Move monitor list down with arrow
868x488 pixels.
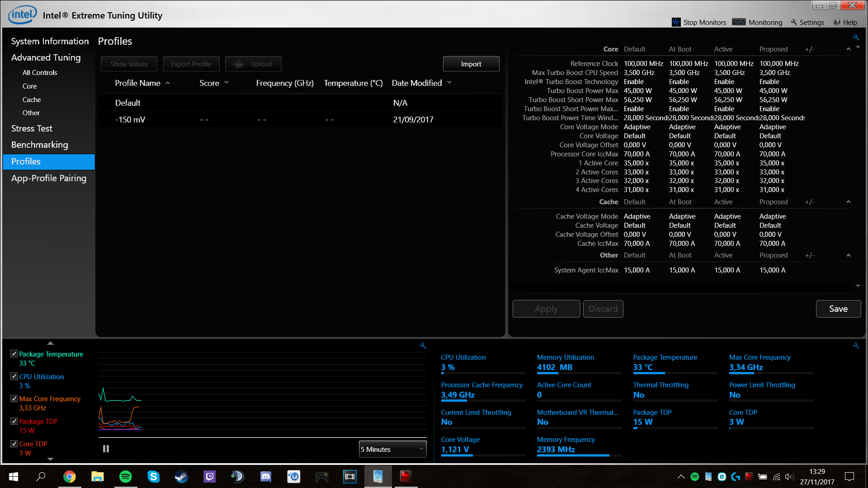(x=50, y=459)
